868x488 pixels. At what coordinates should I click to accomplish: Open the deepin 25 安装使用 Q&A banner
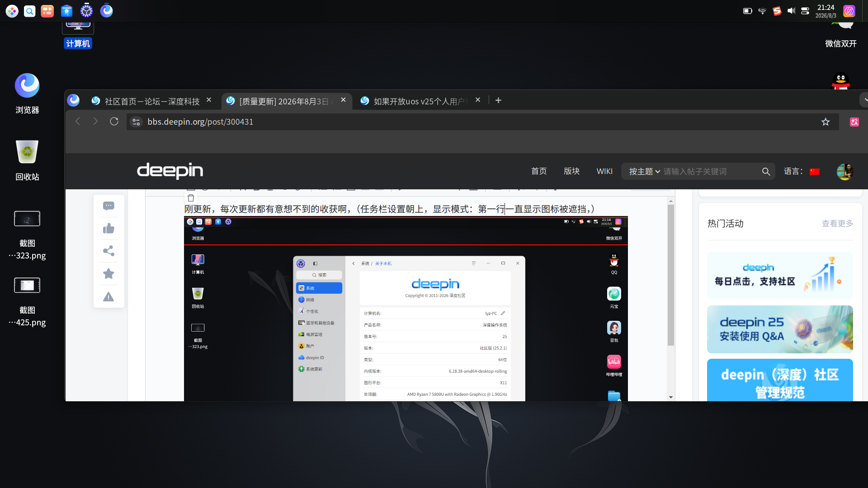(780, 329)
